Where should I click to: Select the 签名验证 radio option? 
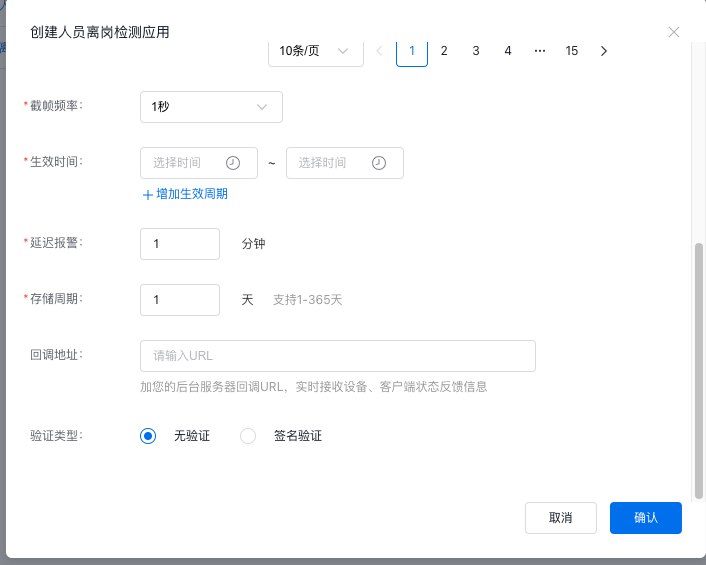pos(249,436)
